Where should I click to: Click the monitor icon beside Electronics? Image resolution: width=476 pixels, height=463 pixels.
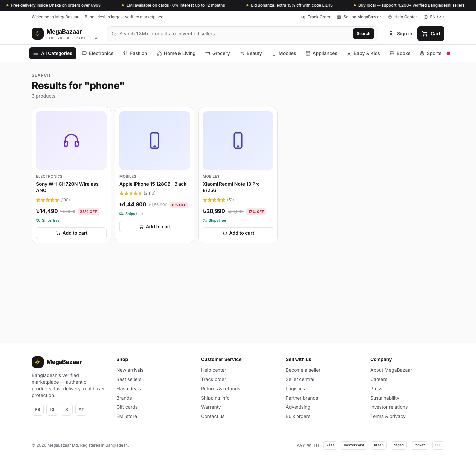[x=84, y=53]
